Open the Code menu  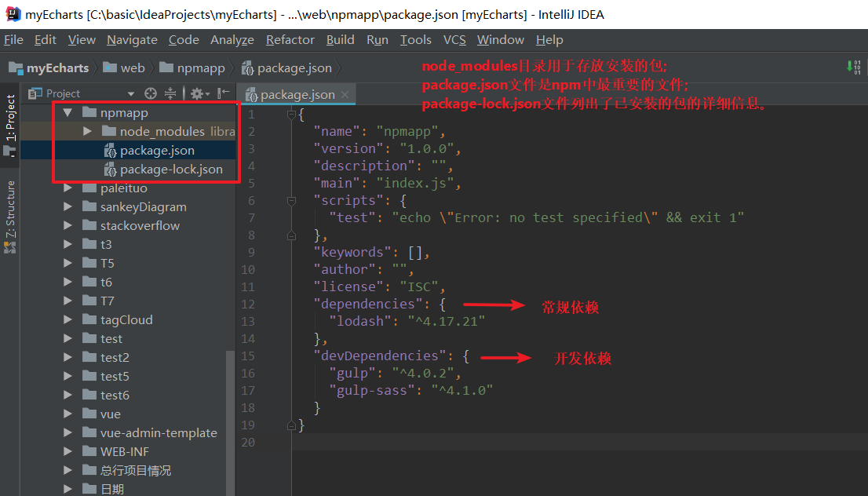tap(184, 40)
